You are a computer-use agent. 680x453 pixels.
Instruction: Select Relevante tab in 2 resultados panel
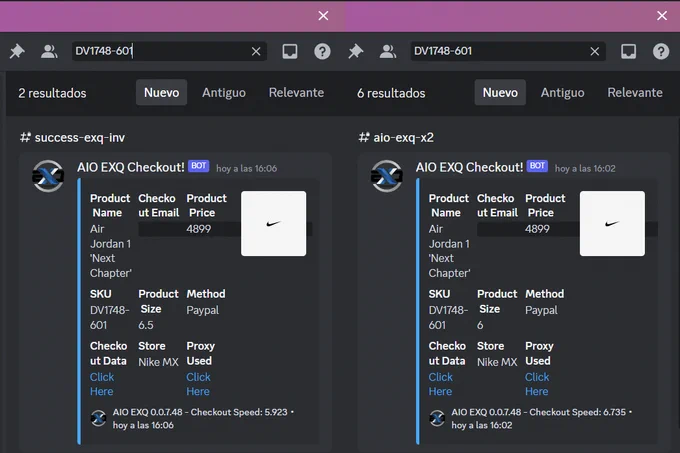tap(296, 92)
